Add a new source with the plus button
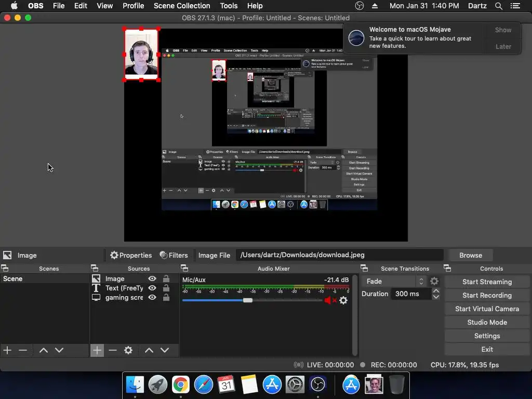The image size is (532, 399). (x=97, y=350)
